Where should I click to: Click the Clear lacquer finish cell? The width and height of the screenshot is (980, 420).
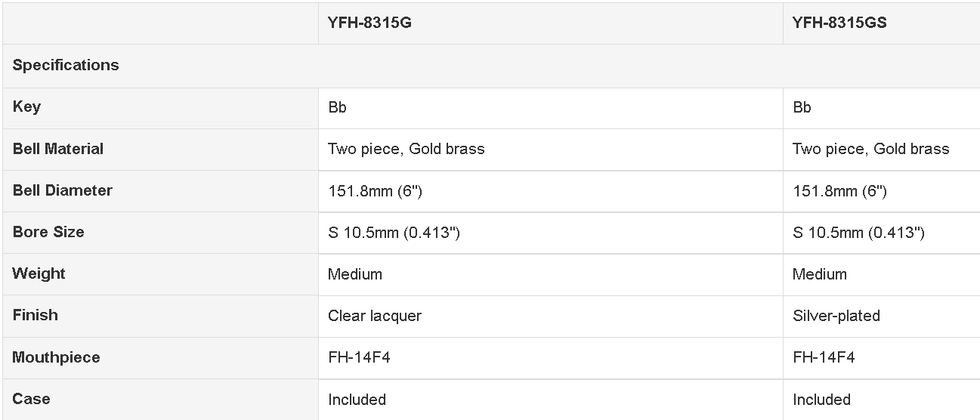point(375,316)
